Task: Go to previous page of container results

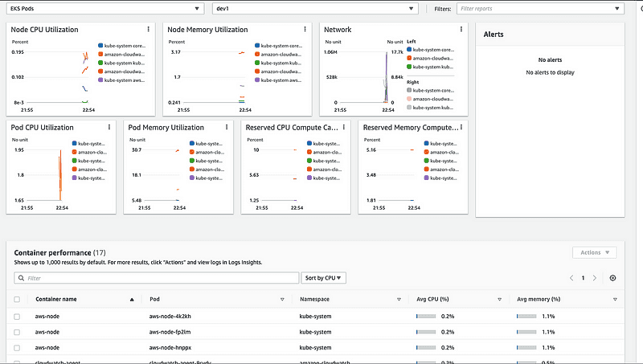Action: pos(571,278)
